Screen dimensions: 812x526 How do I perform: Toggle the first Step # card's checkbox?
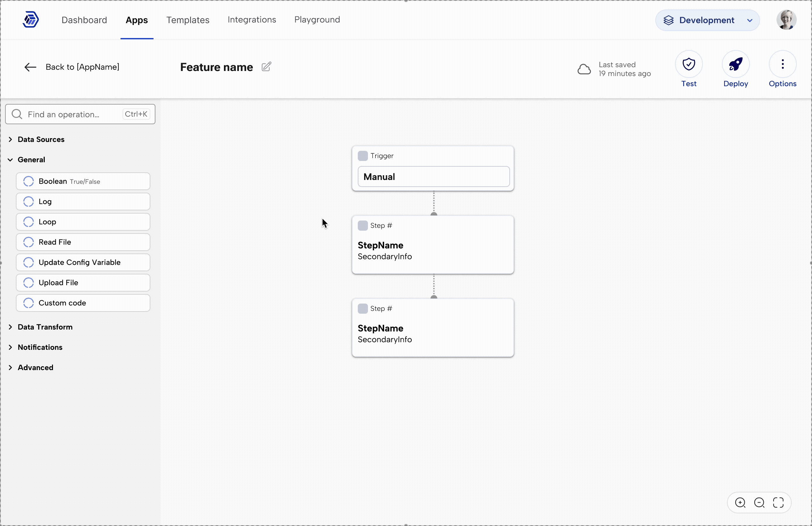tap(362, 225)
